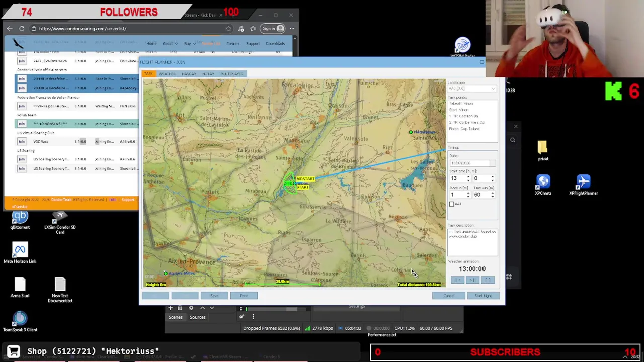Open the Sources tab in OBS

198,317
